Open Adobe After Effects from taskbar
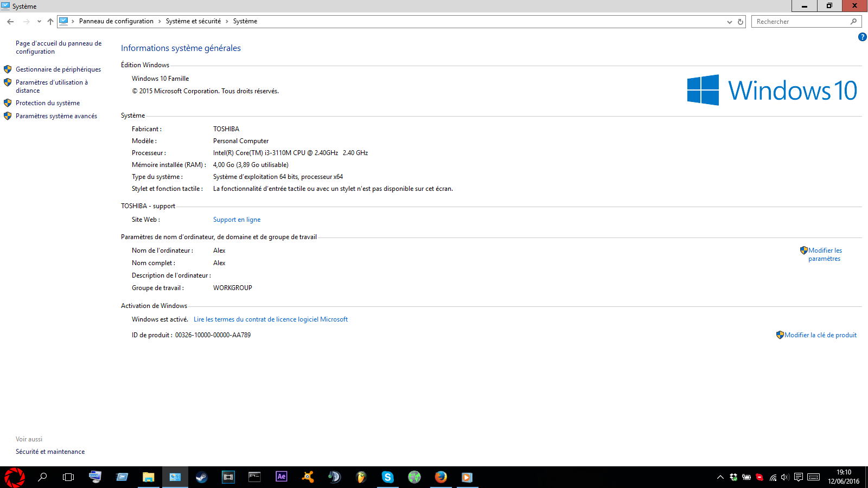This screenshot has width=868, height=488. click(x=281, y=477)
